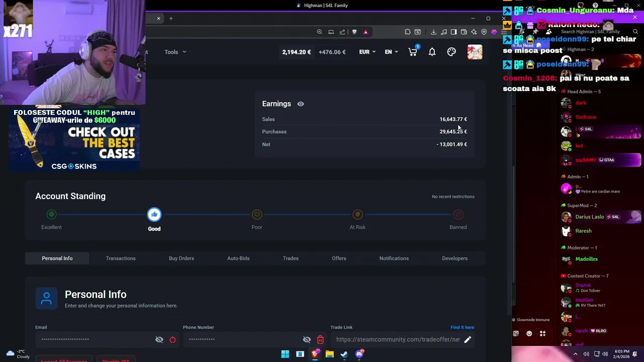Select Raresh in Discord member list
644x362 pixels.
tap(584, 231)
